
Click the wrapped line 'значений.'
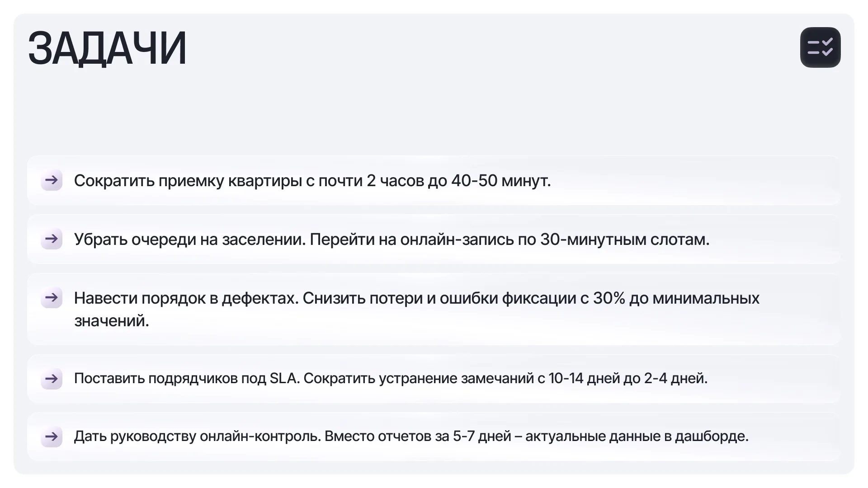[112, 321]
